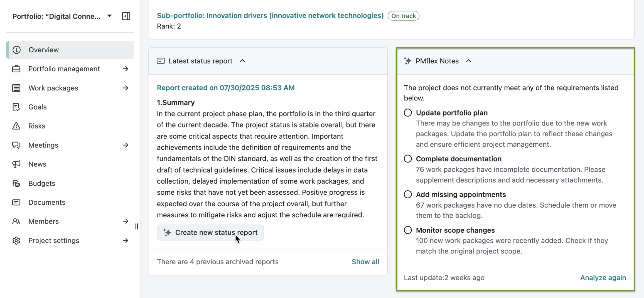Show all archived reports
644x298 pixels.
click(365, 262)
